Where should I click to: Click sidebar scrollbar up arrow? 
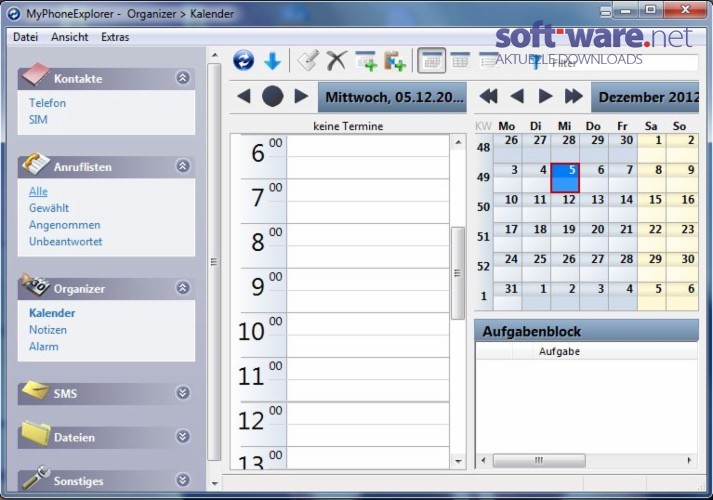tap(215, 55)
